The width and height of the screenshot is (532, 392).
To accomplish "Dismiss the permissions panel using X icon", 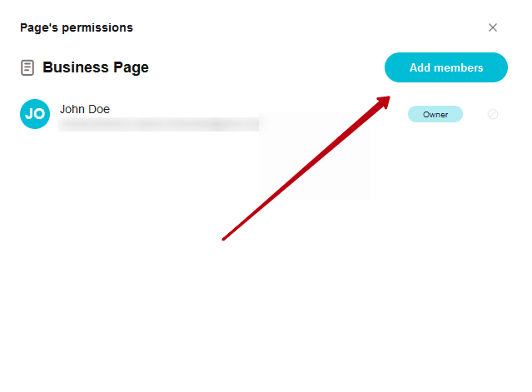I will (x=493, y=27).
